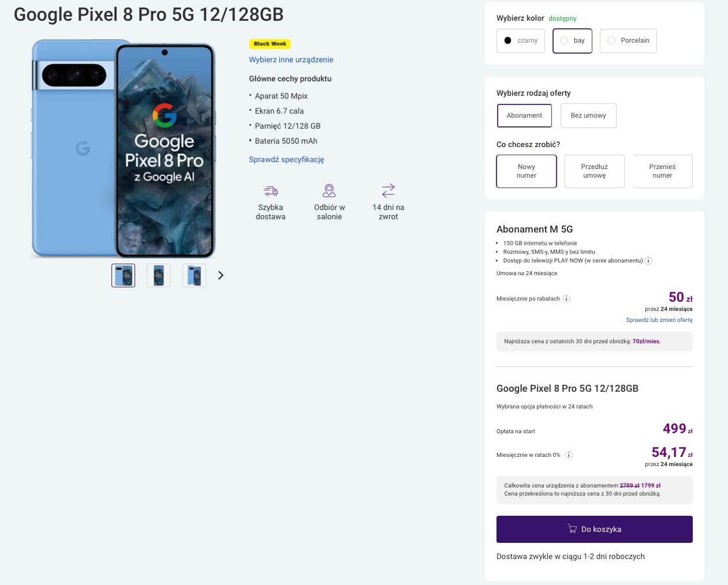This screenshot has width=728, height=585.
Task: Click the 150 GB internetu w telefonie text
Action: coord(540,243)
